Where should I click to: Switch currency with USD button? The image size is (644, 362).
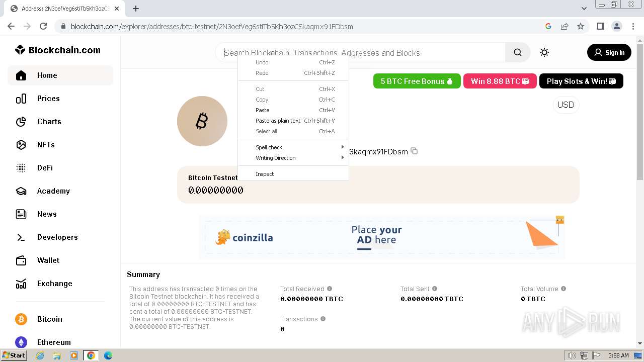(566, 105)
